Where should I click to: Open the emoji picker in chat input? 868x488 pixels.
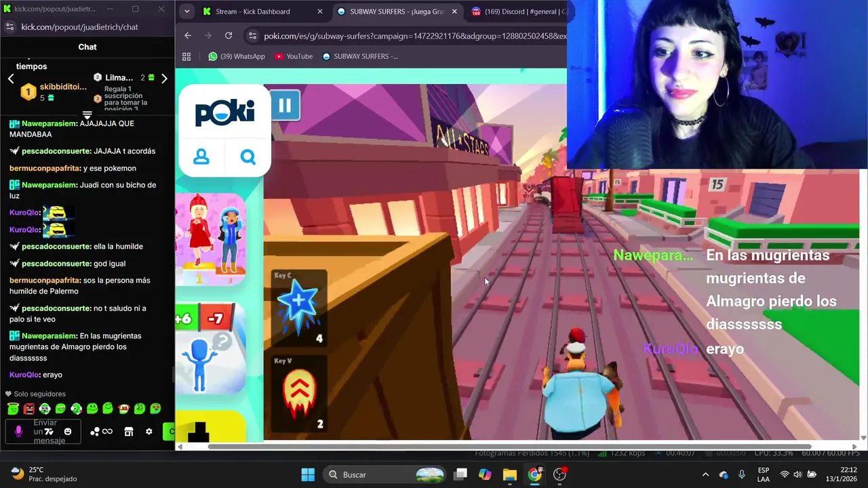[x=68, y=431]
